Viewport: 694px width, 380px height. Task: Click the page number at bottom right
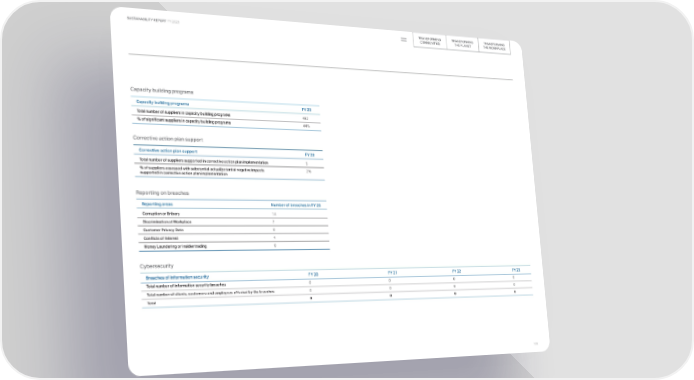tap(536, 344)
